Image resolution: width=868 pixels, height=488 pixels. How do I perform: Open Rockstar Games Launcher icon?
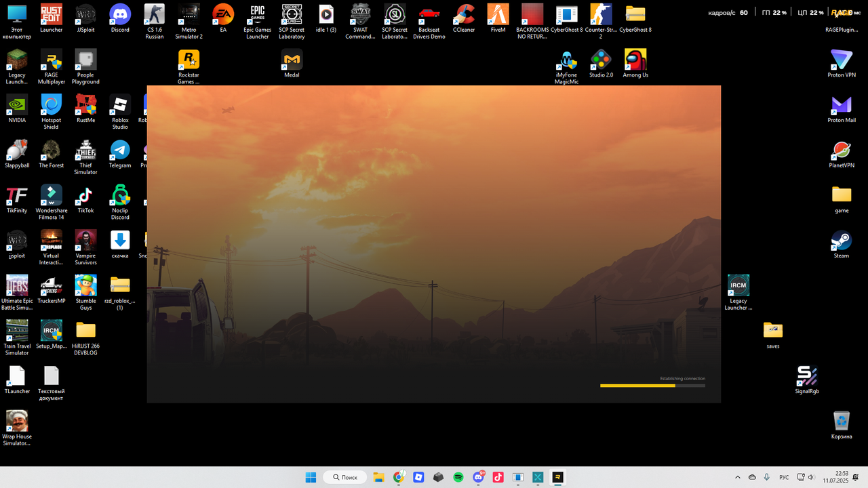[x=189, y=67]
